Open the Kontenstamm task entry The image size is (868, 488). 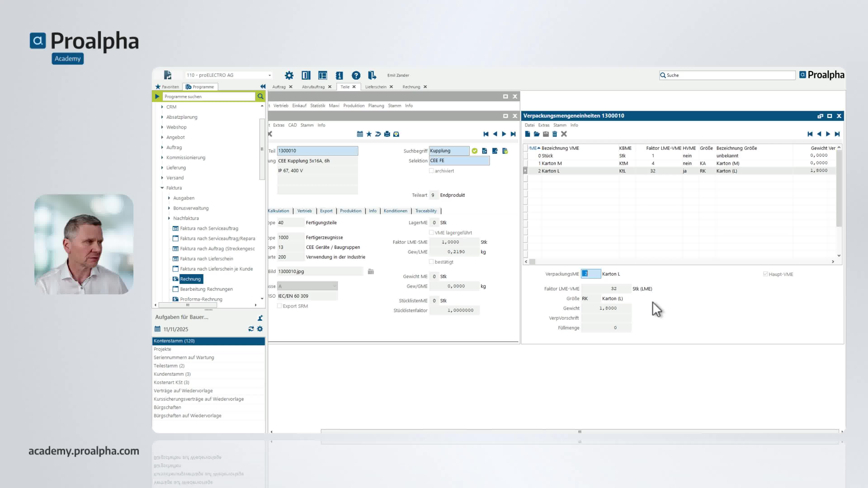point(174,341)
